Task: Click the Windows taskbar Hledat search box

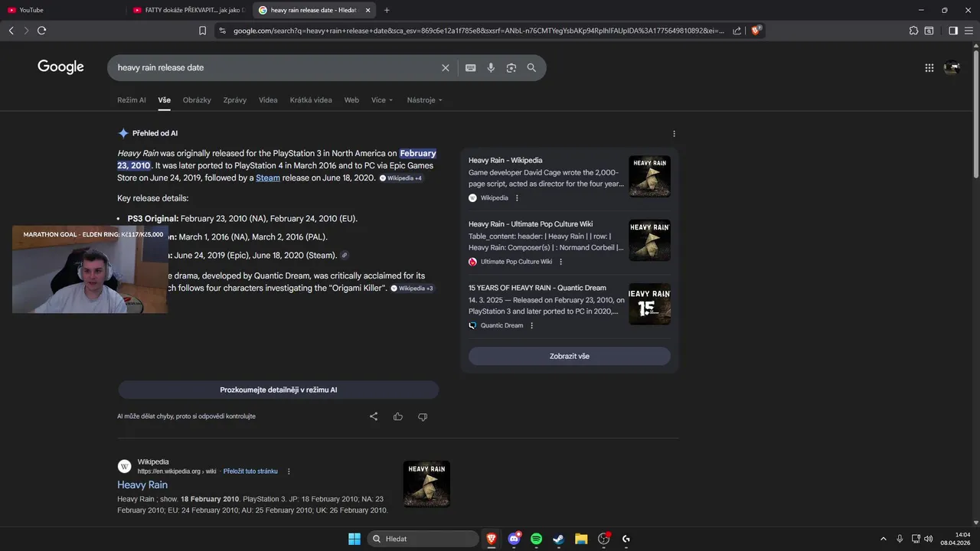Action: pos(423,539)
